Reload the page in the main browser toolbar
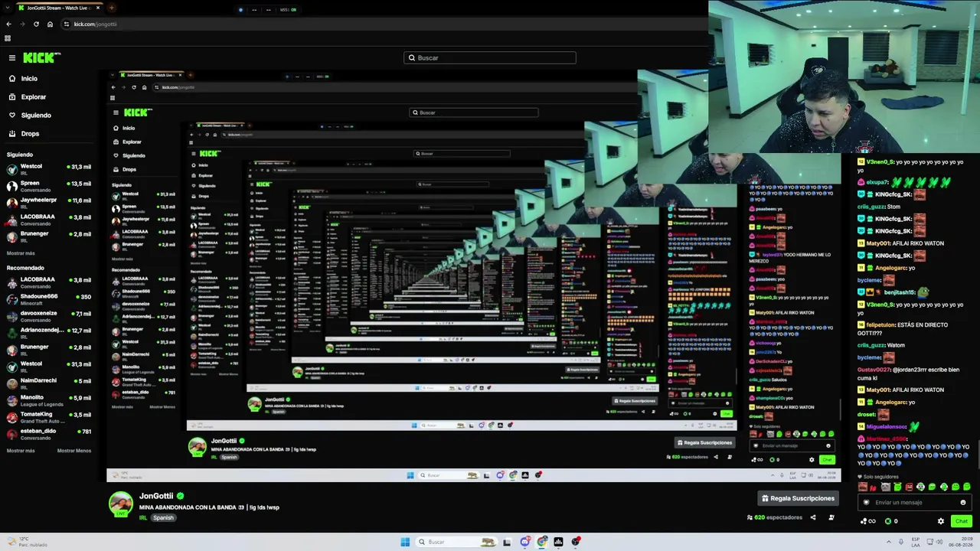The height and width of the screenshot is (551, 980). [x=36, y=24]
